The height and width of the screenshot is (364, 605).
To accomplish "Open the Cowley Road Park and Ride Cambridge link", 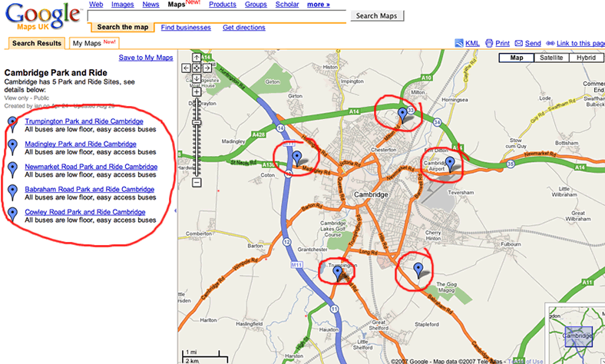I will point(85,212).
